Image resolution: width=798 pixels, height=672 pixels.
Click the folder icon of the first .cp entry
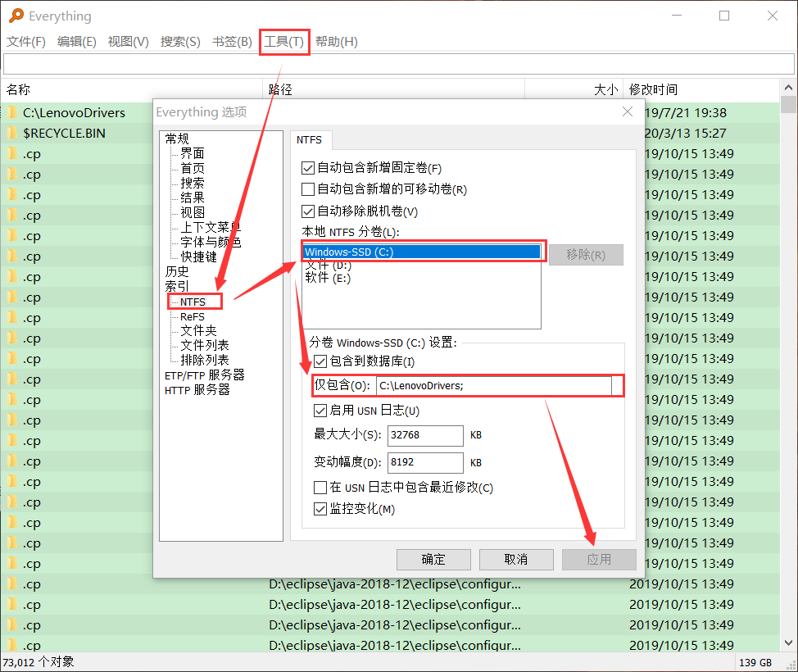click(x=11, y=153)
